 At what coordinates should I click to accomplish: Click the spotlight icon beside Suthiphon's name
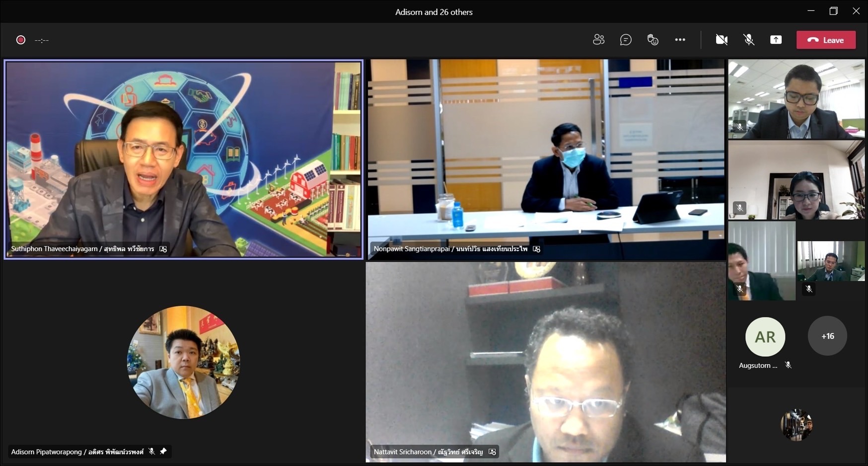(x=163, y=249)
